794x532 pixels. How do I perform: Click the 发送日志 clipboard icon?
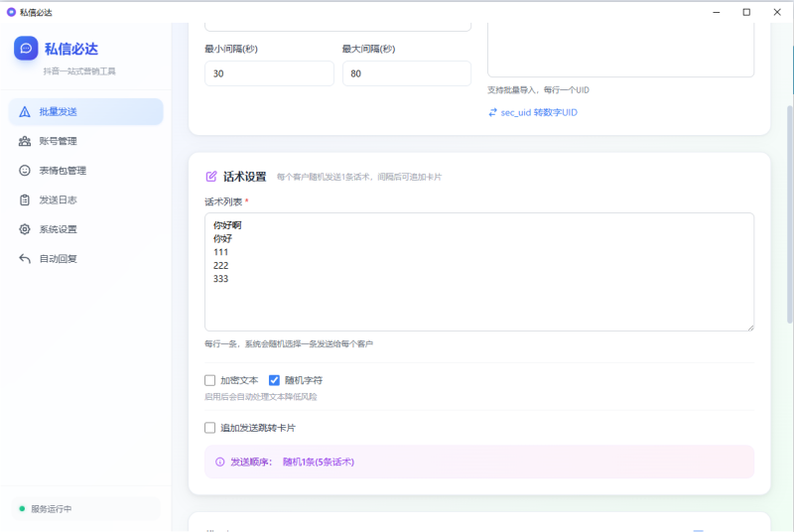(x=24, y=199)
